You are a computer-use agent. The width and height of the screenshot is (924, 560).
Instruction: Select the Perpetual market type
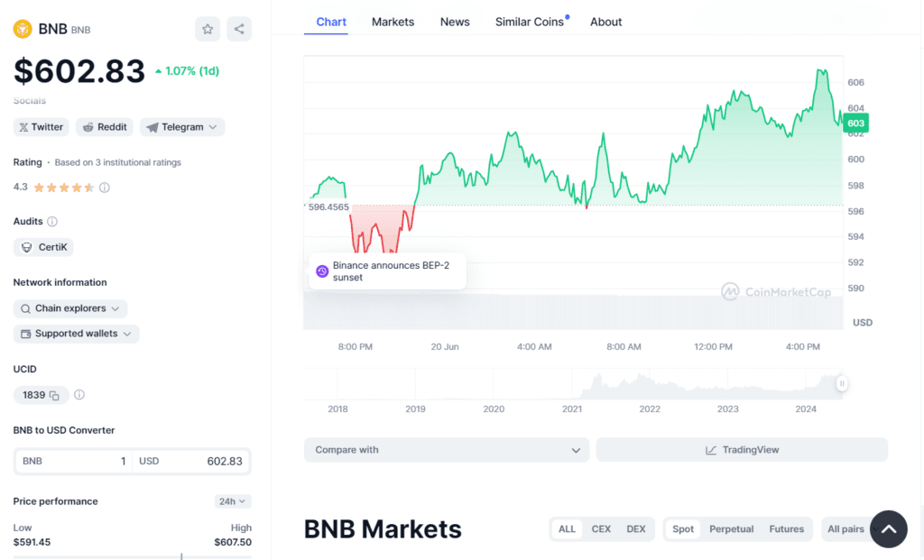(731, 529)
